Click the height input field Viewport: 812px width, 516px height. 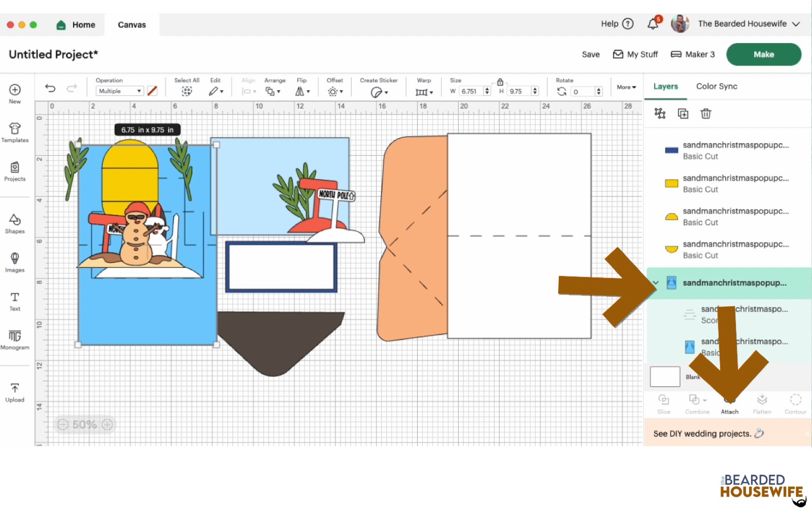(519, 91)
